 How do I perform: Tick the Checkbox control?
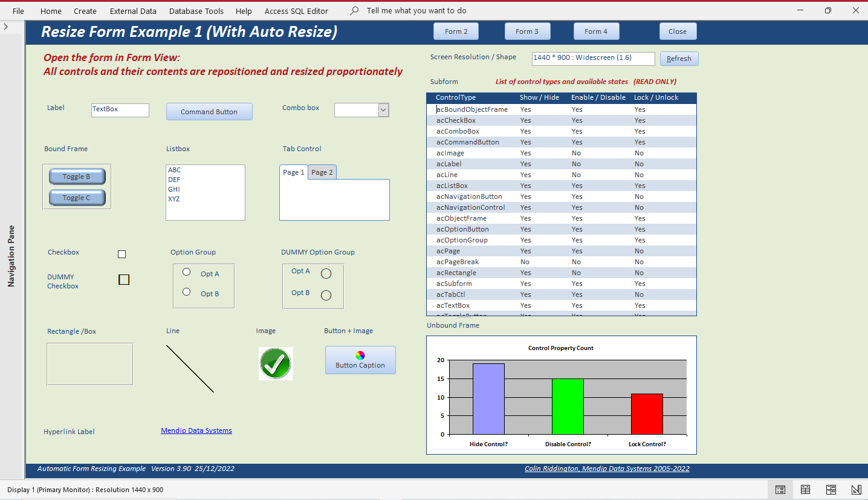point(121,254)
